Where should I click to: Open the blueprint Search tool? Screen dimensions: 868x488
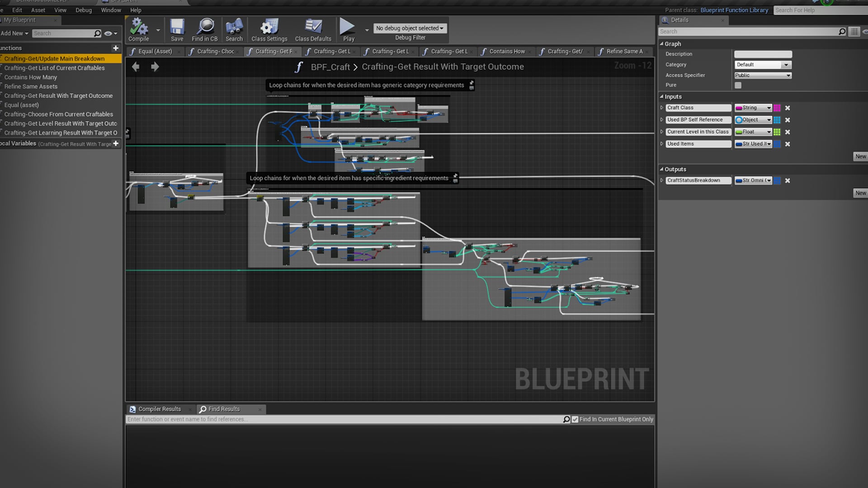(234, 29)
